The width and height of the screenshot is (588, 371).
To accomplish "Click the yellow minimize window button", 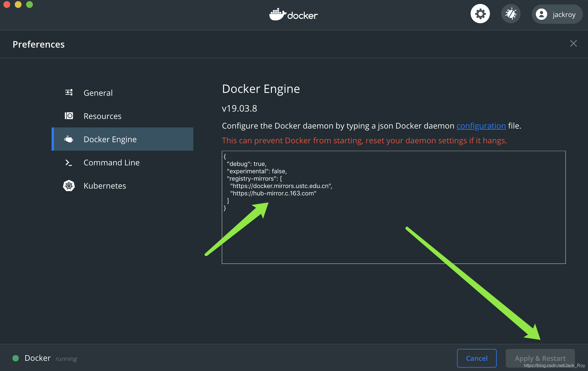I will coord(18,4).
